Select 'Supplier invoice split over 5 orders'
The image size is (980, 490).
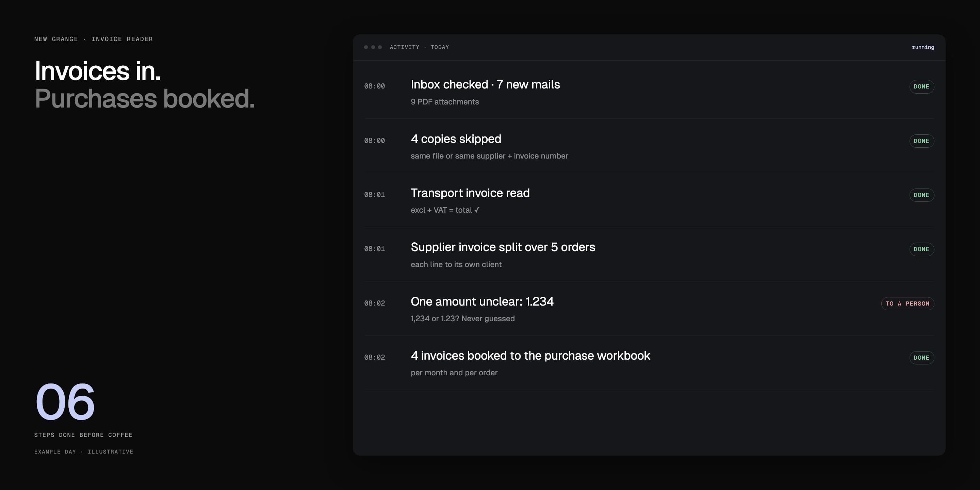(x=503, y=247)
